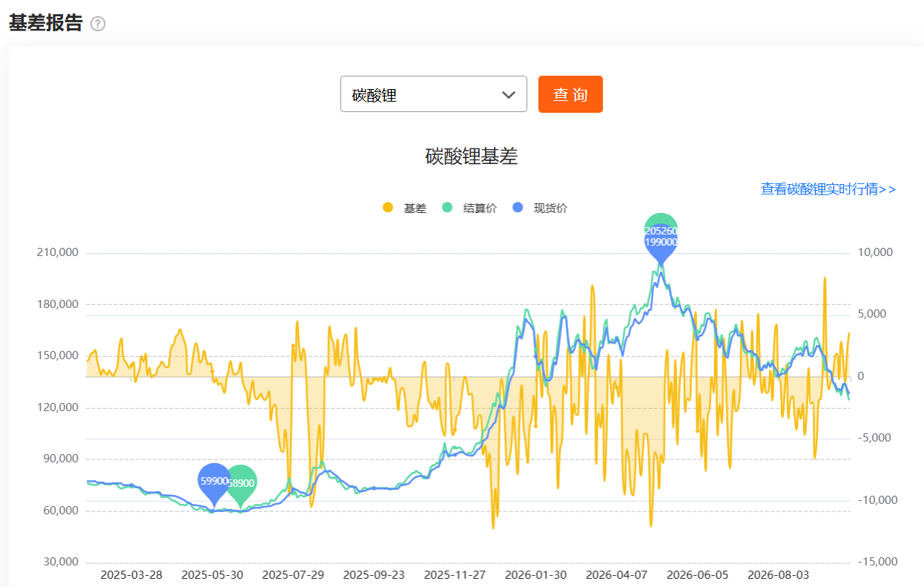Click the 90,000 left axis value

click(60, 459)
